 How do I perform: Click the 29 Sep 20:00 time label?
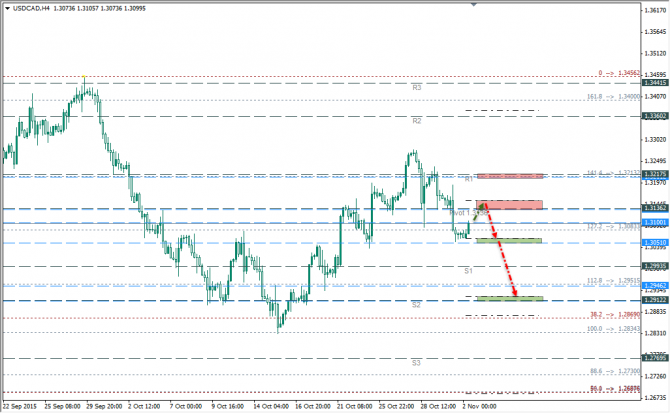tap(104, 406)
